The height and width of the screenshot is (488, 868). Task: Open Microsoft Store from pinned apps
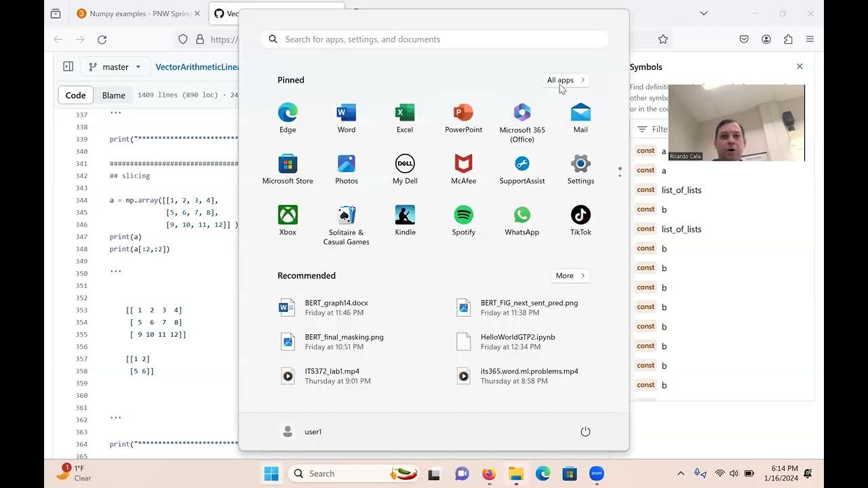click(288, 169)
